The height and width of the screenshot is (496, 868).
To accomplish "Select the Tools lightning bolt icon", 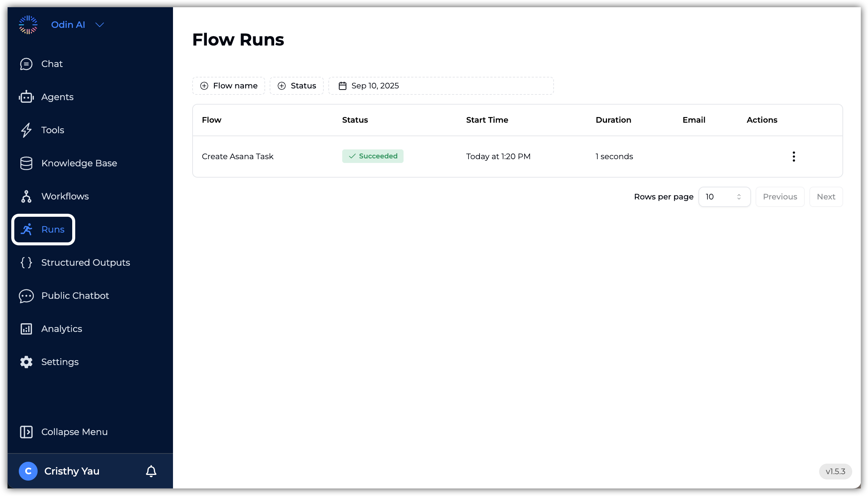I will point(26,130).
